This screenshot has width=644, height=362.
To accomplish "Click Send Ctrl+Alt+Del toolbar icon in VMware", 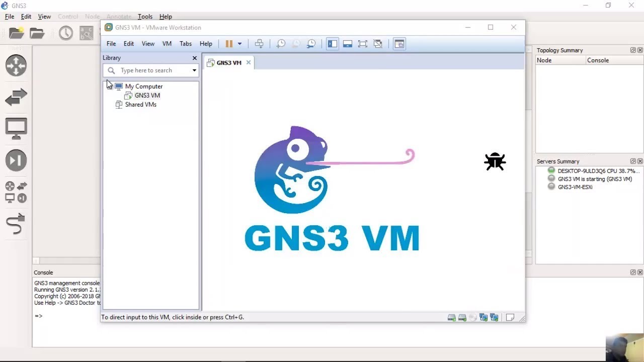I will pyautogui.click(x=259, y=44).
